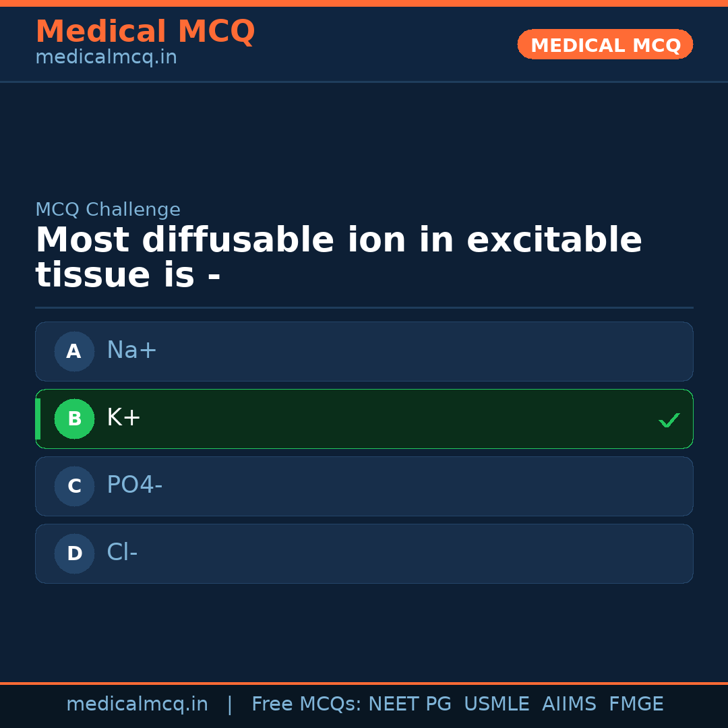The width and height of the screenshot is (728, 728).
Task: Select the K+ answer option
Action: click(x=364, y=419)
